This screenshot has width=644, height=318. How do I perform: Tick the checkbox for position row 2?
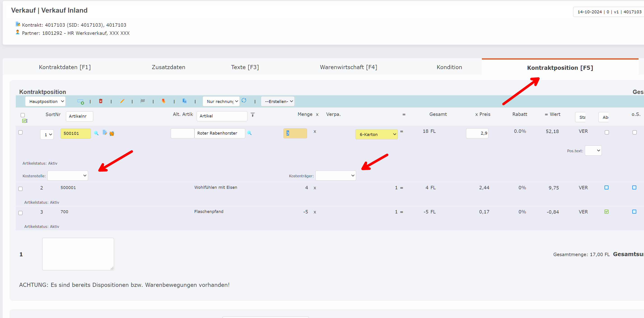(21, 189)
